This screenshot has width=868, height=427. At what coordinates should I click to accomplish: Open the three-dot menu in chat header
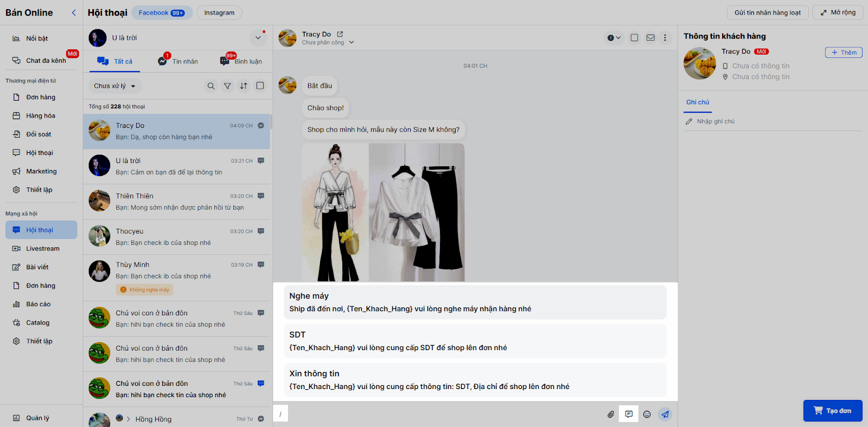(665, 38)
